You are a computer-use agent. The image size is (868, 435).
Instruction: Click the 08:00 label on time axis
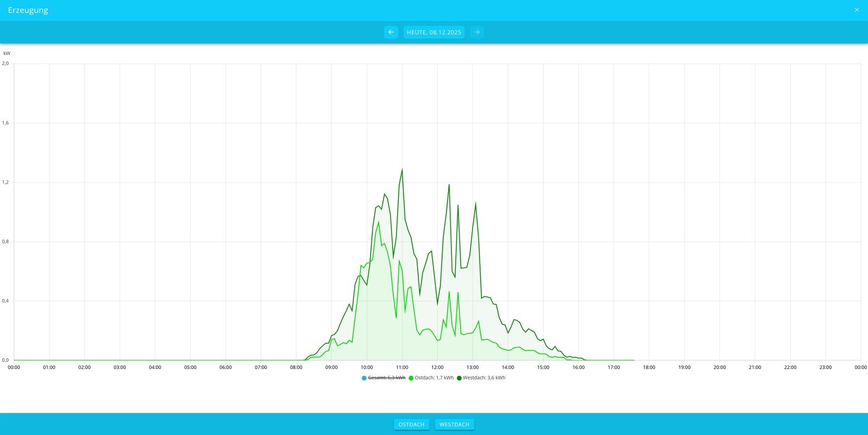tap(296, 368)
